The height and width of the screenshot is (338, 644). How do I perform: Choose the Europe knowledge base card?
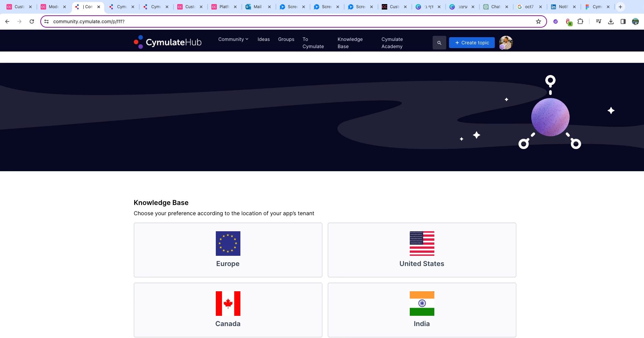(228, 250)
